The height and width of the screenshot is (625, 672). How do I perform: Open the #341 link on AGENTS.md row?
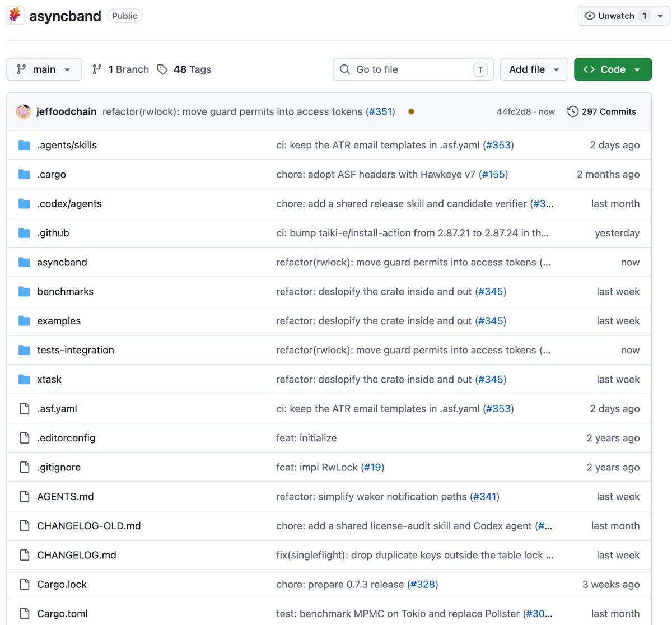[x=485, y=496]
